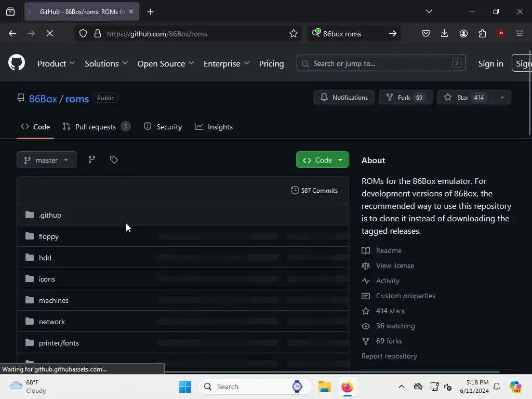Open the Copilot taskbar icon

(515, 387)
